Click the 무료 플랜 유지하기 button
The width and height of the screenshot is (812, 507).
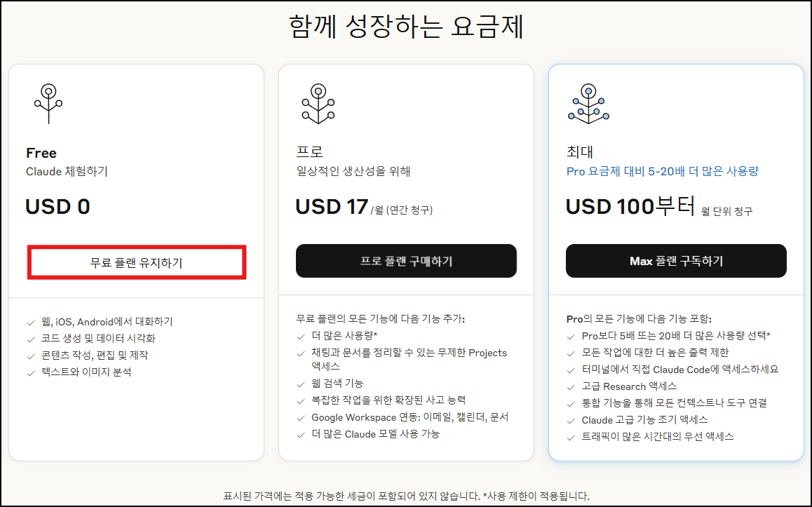point(136,263)
